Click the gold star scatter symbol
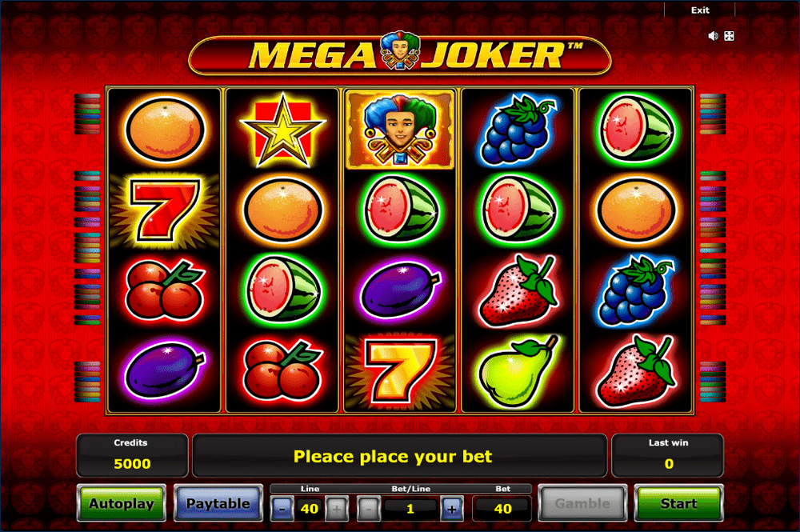800x532 pixels. coord(282,130)
